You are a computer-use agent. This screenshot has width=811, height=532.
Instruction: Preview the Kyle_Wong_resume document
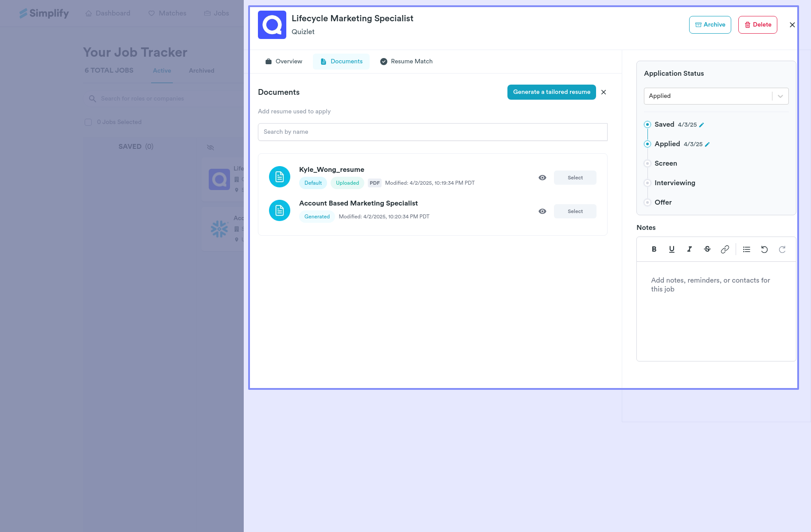click(542, 178)
